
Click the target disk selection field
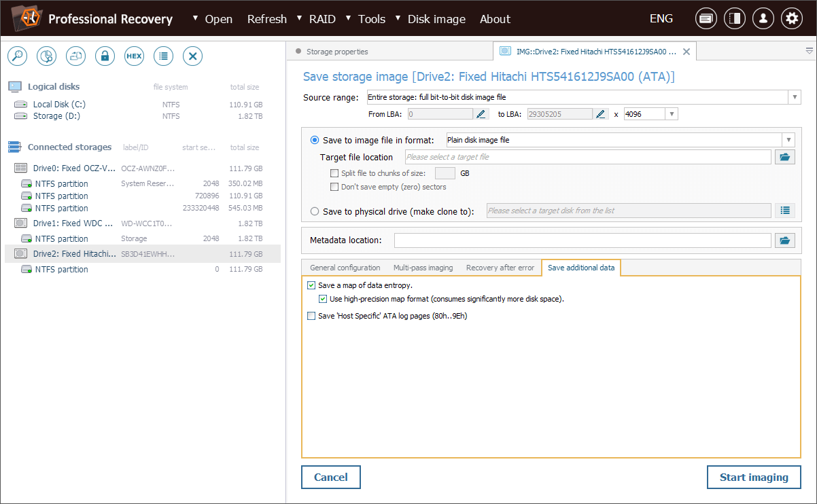629,211
